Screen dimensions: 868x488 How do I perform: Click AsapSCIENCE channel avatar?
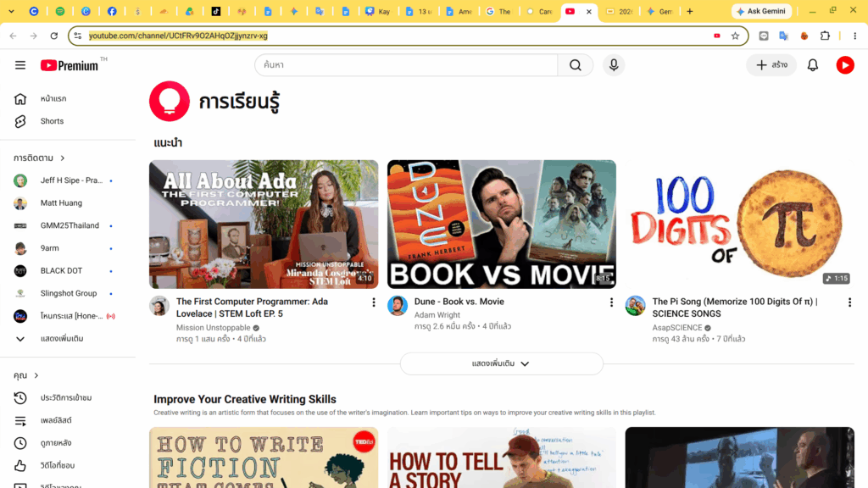635,305
